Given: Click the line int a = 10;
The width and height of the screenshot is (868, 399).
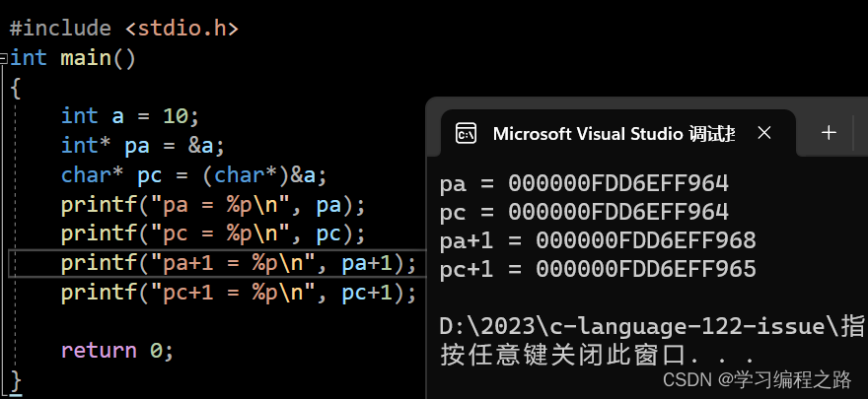Looking at the screenshot, I should pyautogui.click(x=129, y=116).
